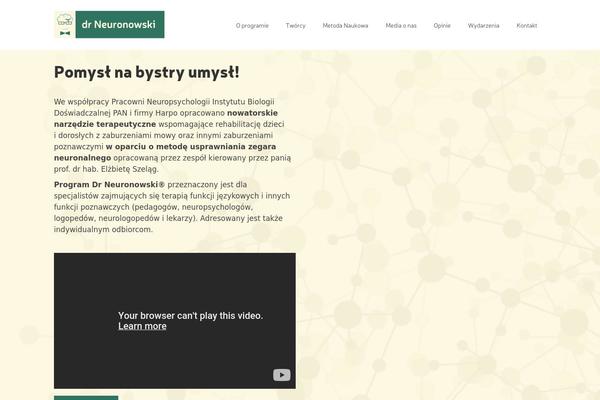Click the text 'prof. dr hab. Elżbietę Szeląg.'
Image resolution: width=600 pixels, height=400 pixels.
[x=106, y=169]
